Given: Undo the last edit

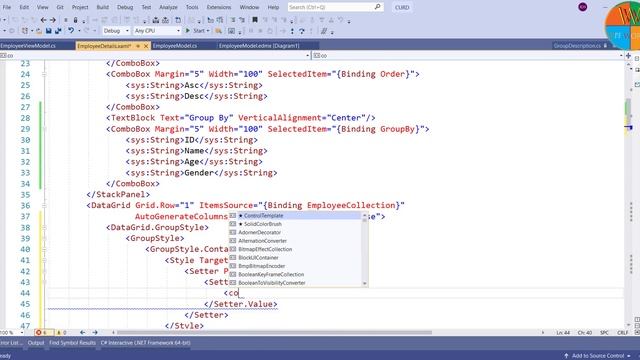Looking at the screenshot, I should coord(71,31).
